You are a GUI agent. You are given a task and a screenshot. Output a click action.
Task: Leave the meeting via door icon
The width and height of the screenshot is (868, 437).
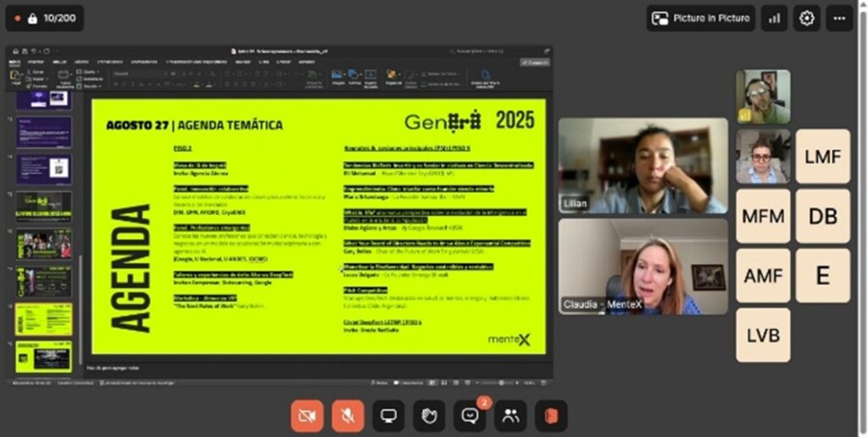(551, 416)
